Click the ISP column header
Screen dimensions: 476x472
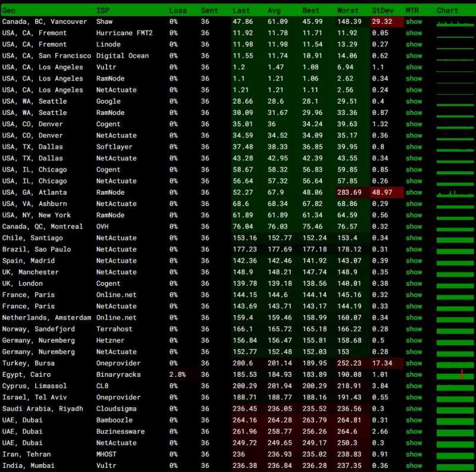click(102, 11)
